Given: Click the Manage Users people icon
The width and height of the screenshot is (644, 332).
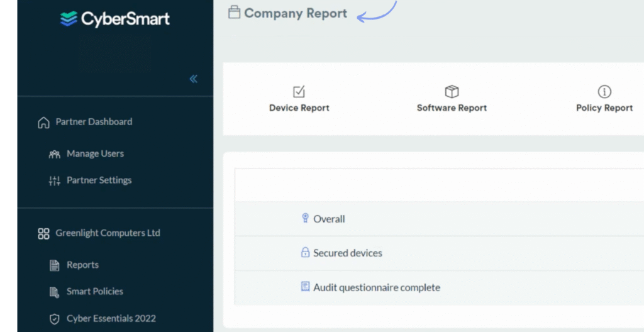Looking at the screenshot, I should (x=54, y=154).
